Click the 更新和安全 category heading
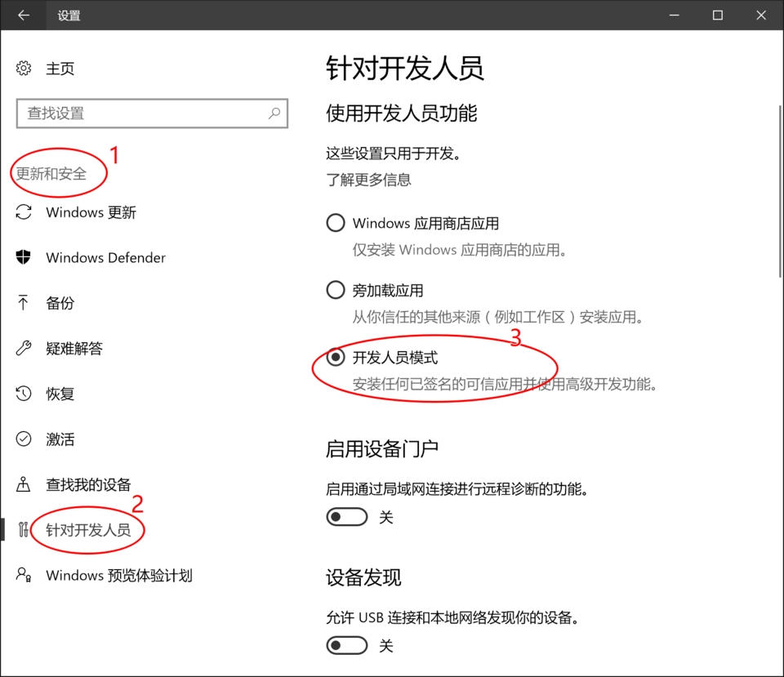 (x=51, y=173)
